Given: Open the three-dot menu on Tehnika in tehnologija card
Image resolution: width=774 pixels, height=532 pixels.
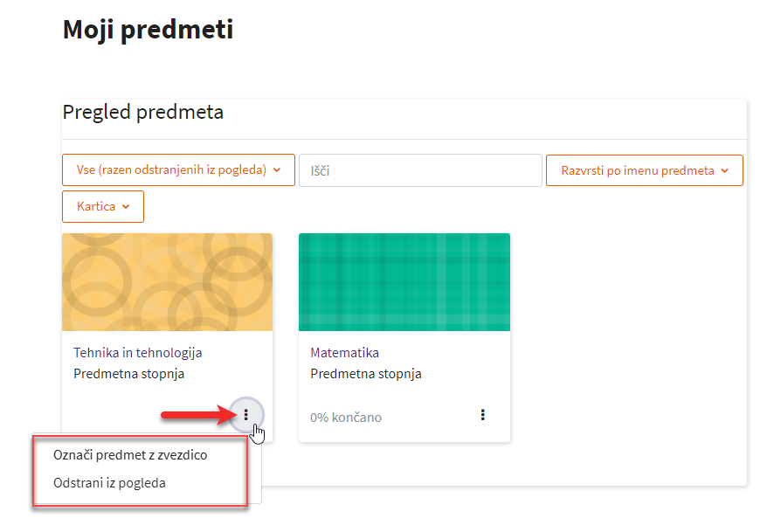Looking at the screenshot, I should coord(246,414).
